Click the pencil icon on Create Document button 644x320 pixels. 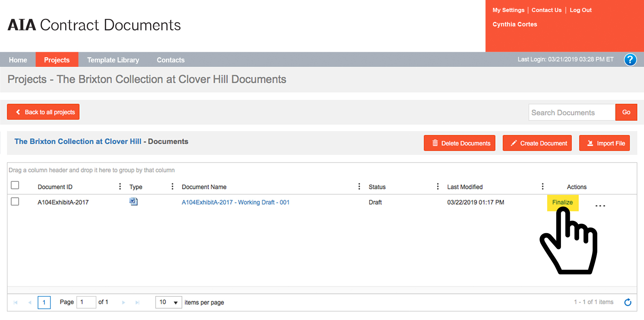click(x=513, y=143)
